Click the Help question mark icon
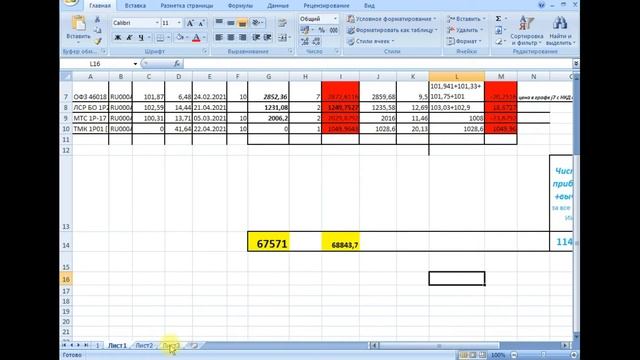This screenshot has width=640, height=360. tap(542, 5)
